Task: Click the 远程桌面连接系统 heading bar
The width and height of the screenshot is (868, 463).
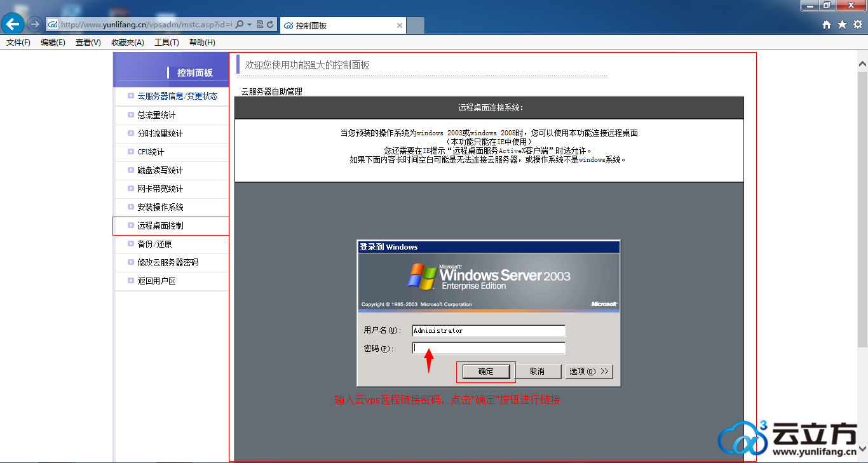Action: pos(489,108)
